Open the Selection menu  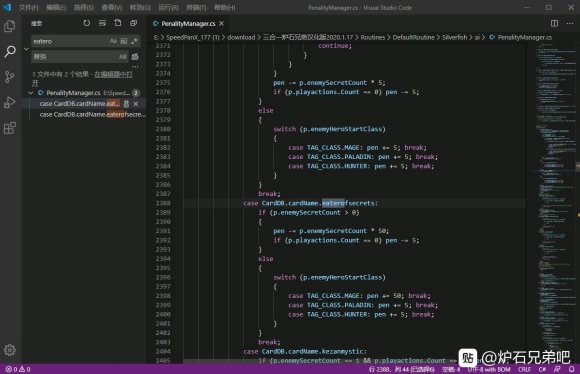(x=84, y=7)
